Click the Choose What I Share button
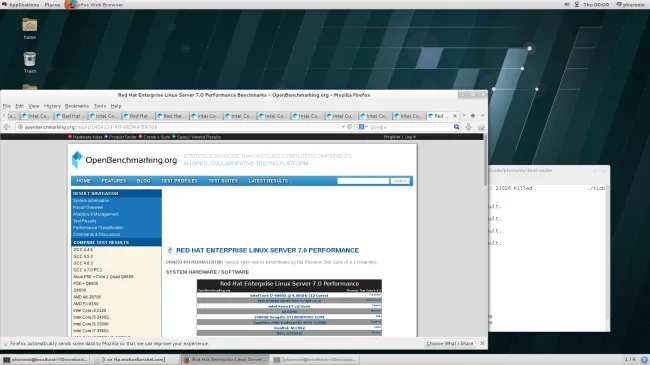This screenshot has width=650, height=365. tap(450, 343)
